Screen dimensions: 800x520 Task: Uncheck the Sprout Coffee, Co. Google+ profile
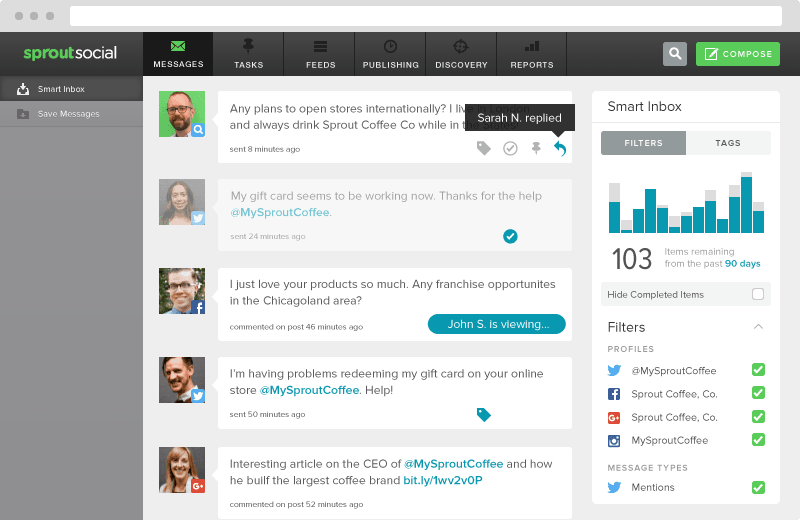click(758, 416)
